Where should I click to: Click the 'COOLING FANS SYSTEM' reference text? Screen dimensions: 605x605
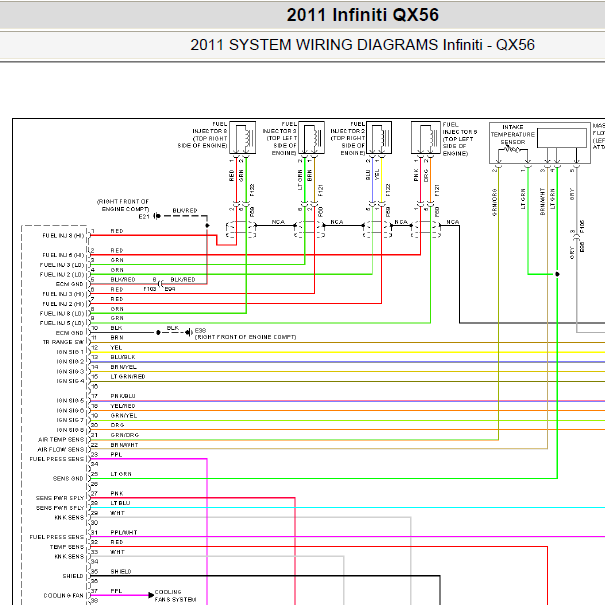coord(176,596)
